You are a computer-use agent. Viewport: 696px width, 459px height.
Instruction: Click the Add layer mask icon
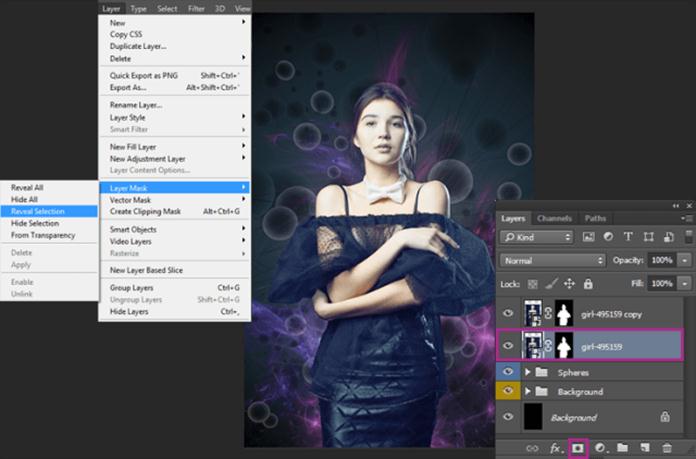(x=577, y=445)
